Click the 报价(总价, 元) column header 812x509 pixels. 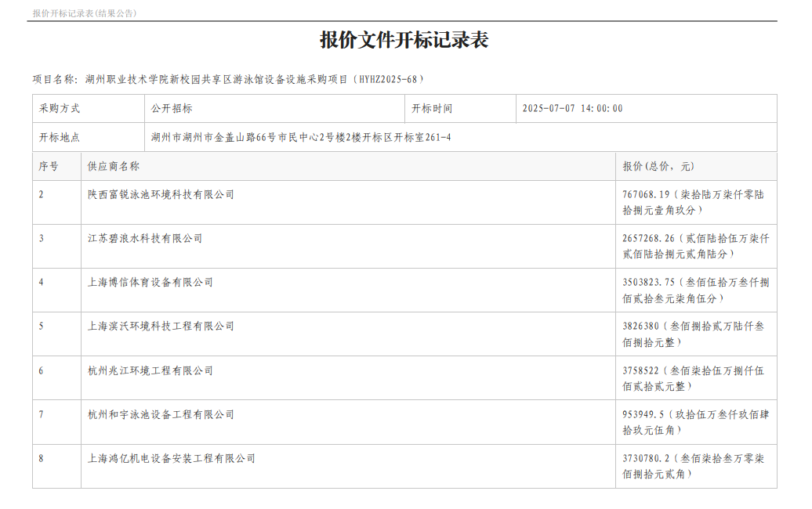click(697, 166)
